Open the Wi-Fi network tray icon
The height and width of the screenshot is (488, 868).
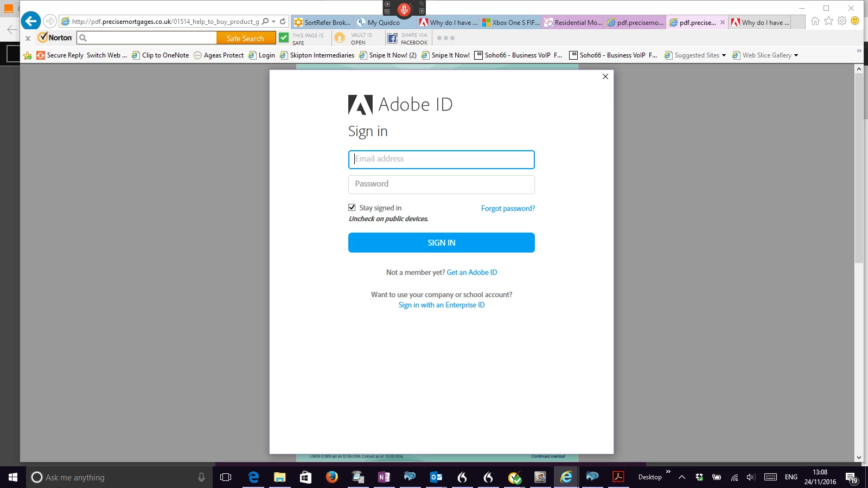[735, 477]
